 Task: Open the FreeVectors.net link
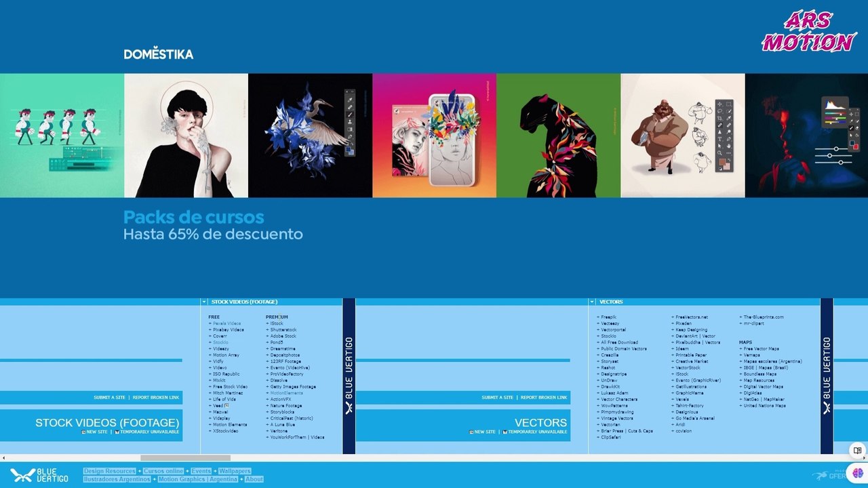691,317
